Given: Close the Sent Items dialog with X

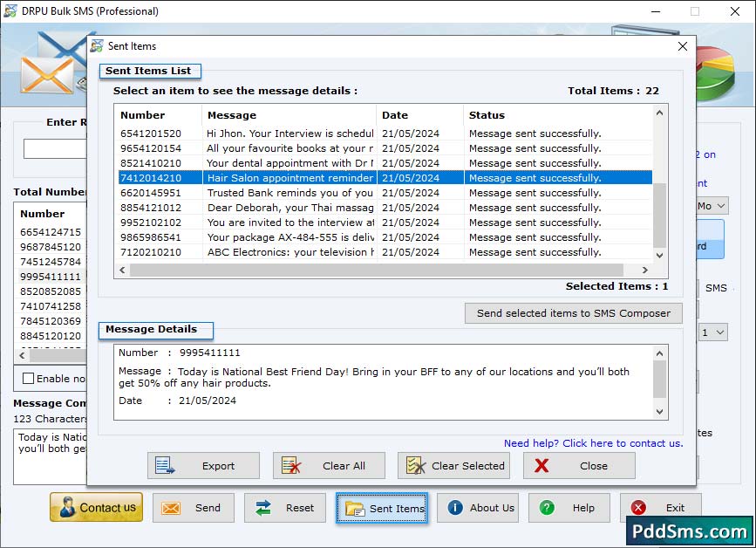Looking at the screenshot, I should pos(682,46).
